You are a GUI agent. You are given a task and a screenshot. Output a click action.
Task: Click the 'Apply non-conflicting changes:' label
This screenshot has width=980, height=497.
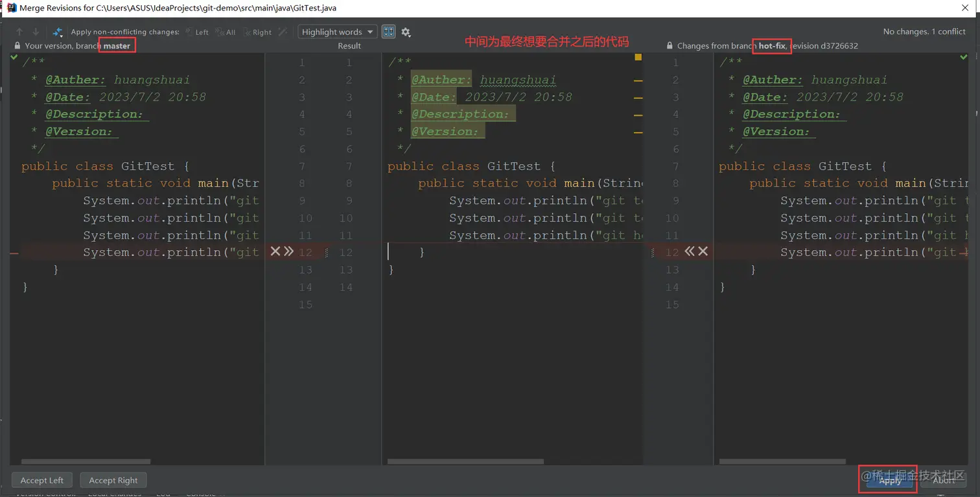coord(125,32)
